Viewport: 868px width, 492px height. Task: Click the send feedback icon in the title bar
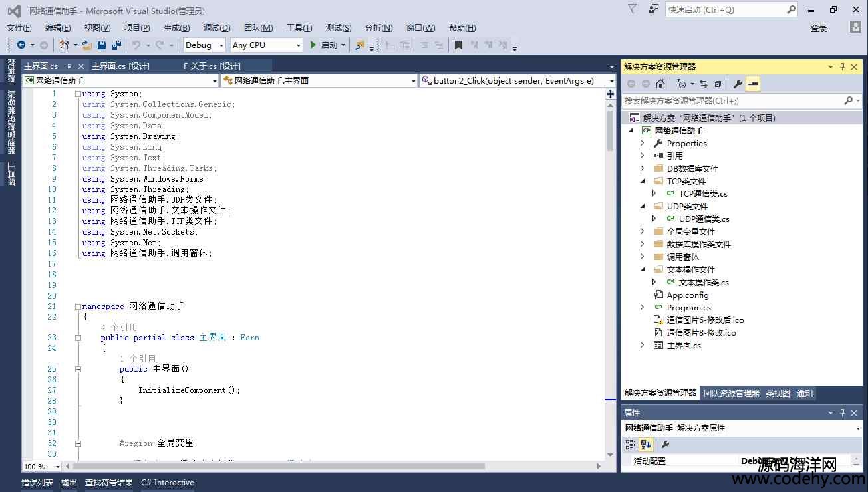pyautogui.click(x=654, y=9)
